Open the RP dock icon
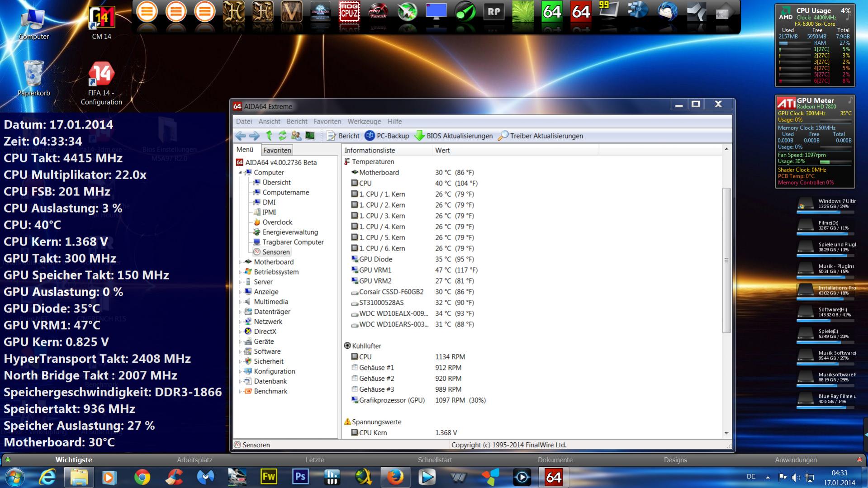This screenshot has height=488, width=868. pyautogui.click(x=494, y=12)
